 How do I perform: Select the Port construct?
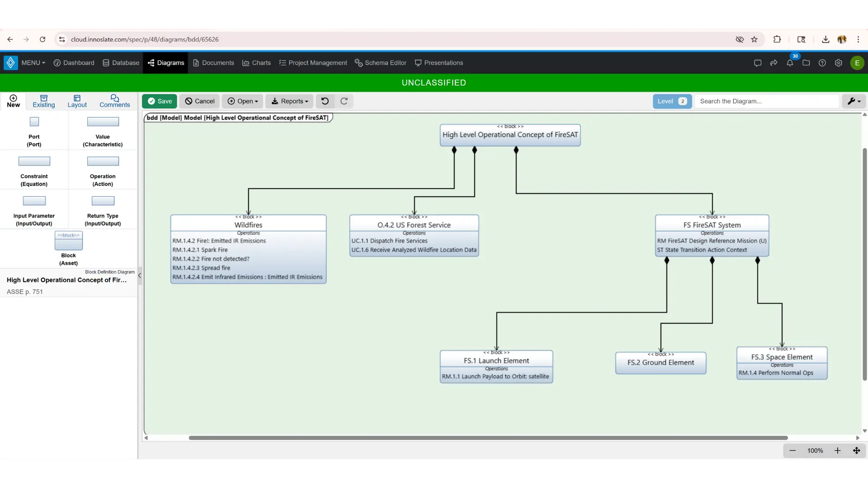point(34,131)
